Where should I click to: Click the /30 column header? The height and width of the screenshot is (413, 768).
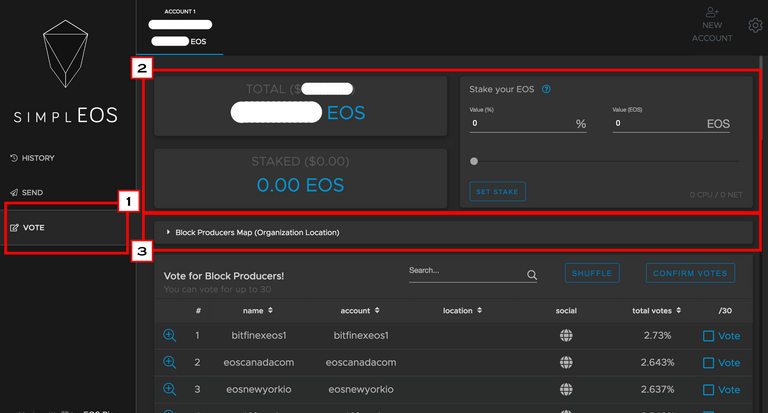tap(725, 311)
